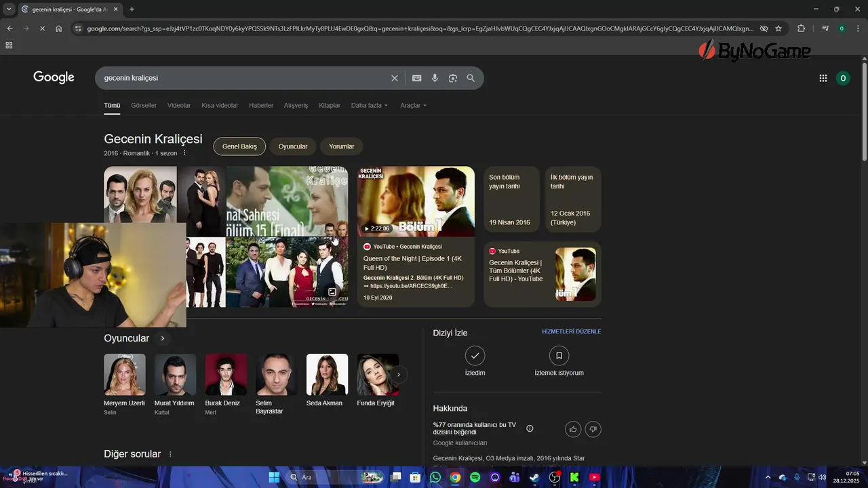Open Spotify from the taskbar
This screenshot has height=488, width=868.
tap(475, 477)
